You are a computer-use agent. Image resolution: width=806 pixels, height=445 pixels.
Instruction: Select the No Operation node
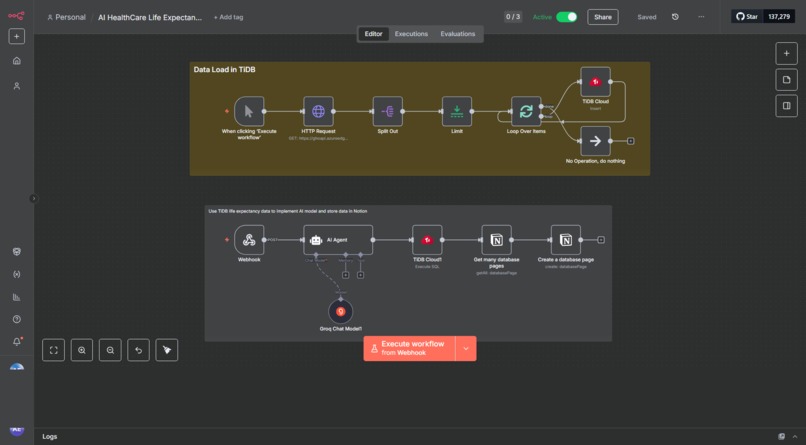(x=595, y=141)
